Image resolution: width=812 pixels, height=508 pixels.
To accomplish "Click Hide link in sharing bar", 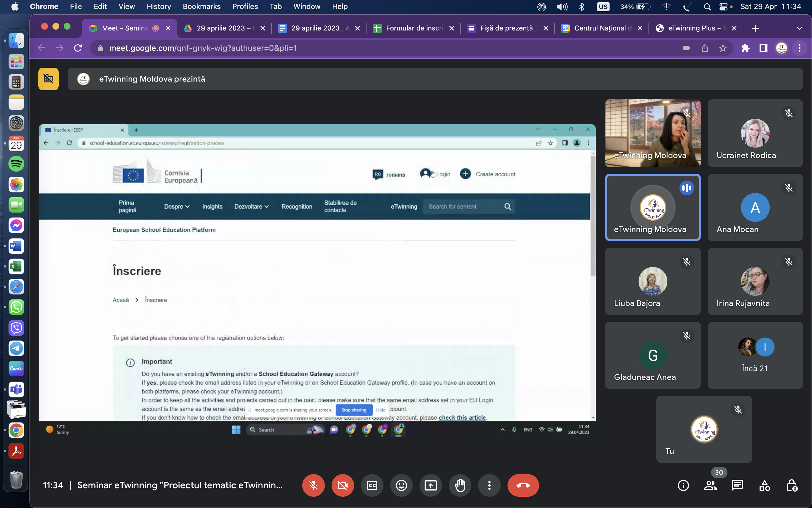I will (381, 410).
